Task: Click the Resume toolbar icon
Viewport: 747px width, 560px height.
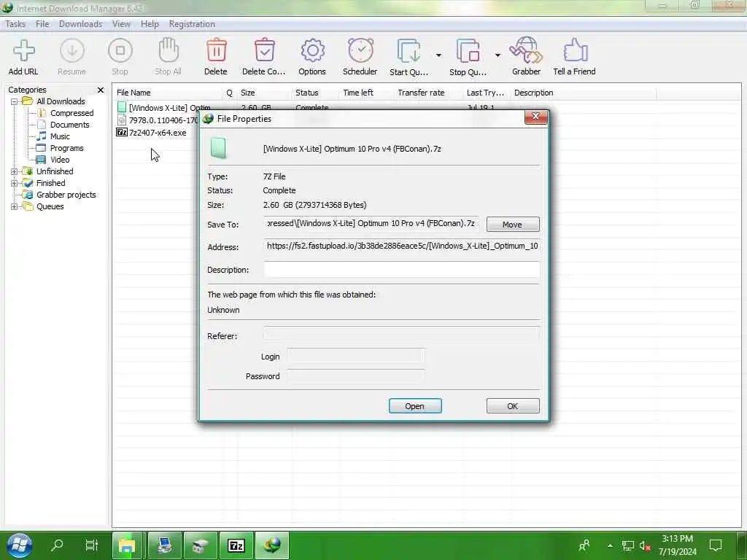Action: tap(72, 51)
